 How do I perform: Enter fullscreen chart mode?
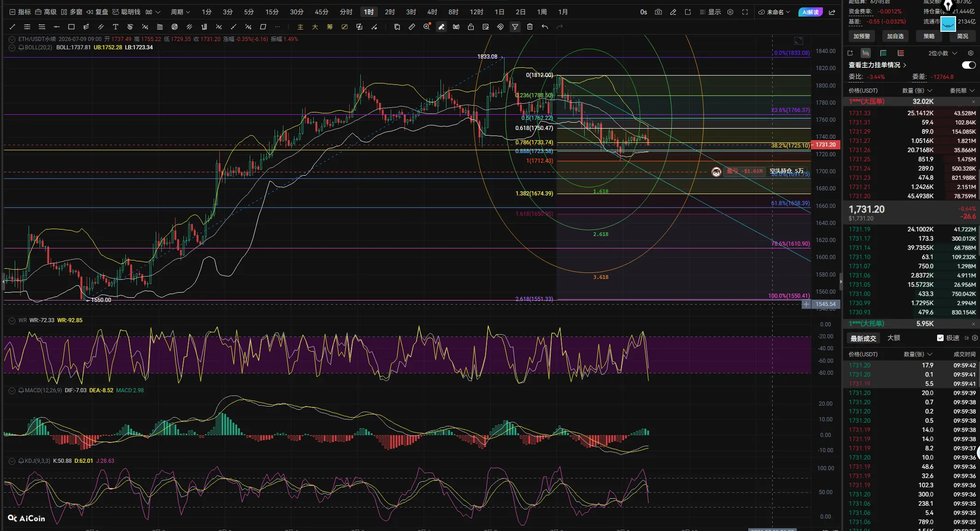click(745, 12)
